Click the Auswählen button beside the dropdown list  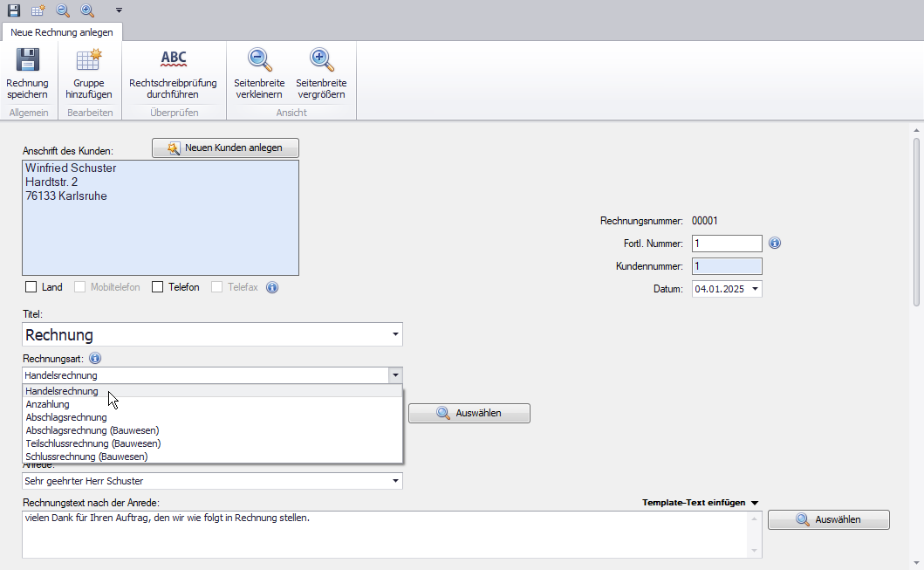tap(469, 413)
